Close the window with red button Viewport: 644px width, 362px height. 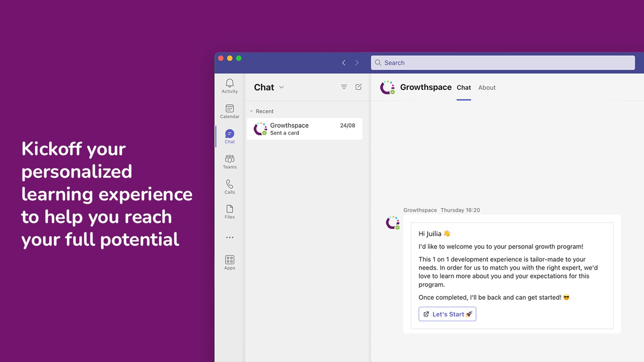click(221, 58)
